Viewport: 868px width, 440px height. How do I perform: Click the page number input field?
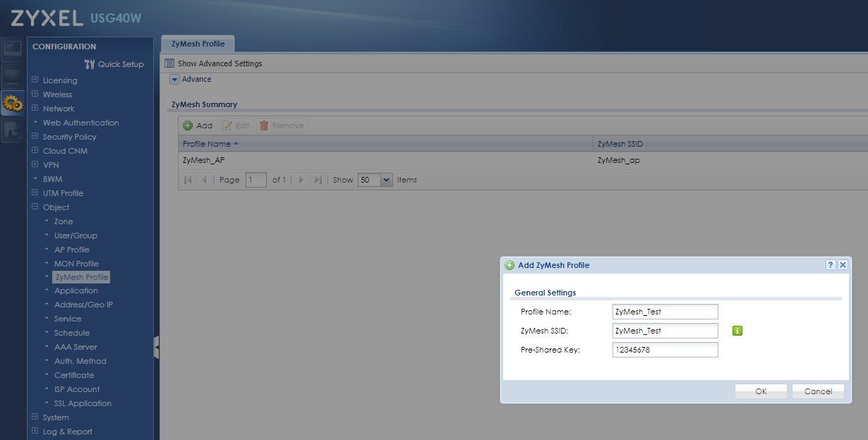[256, 180]
